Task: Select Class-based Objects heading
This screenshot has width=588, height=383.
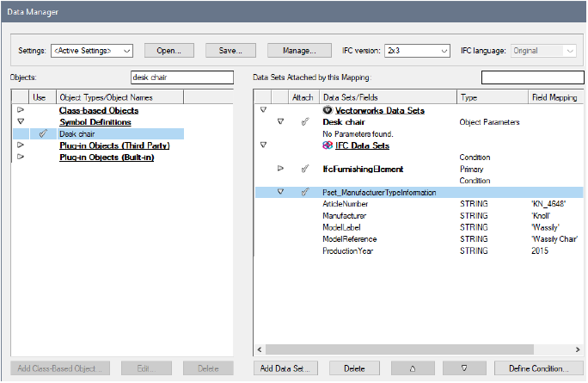Action: point(99,110)
